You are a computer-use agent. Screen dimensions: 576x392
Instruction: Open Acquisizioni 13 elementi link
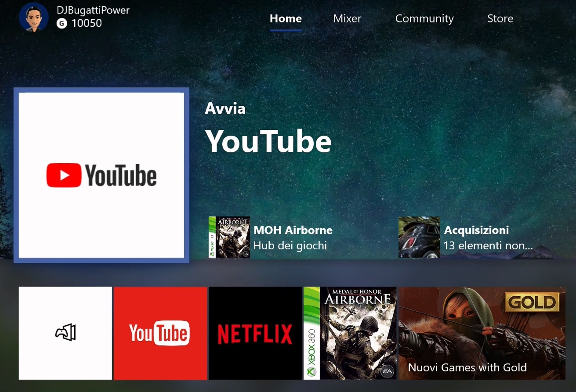coord(488,237)
